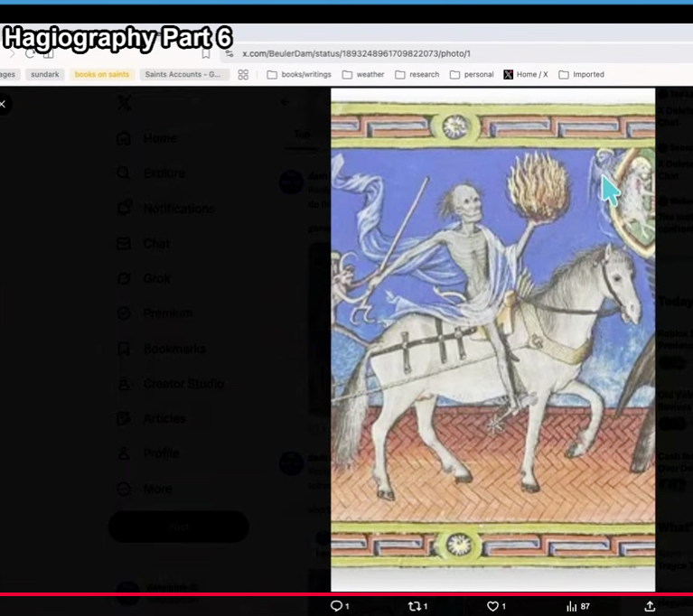Open Articles in X sidebar
This screenshot has width=693, height=616.
(x=151, y=418)
